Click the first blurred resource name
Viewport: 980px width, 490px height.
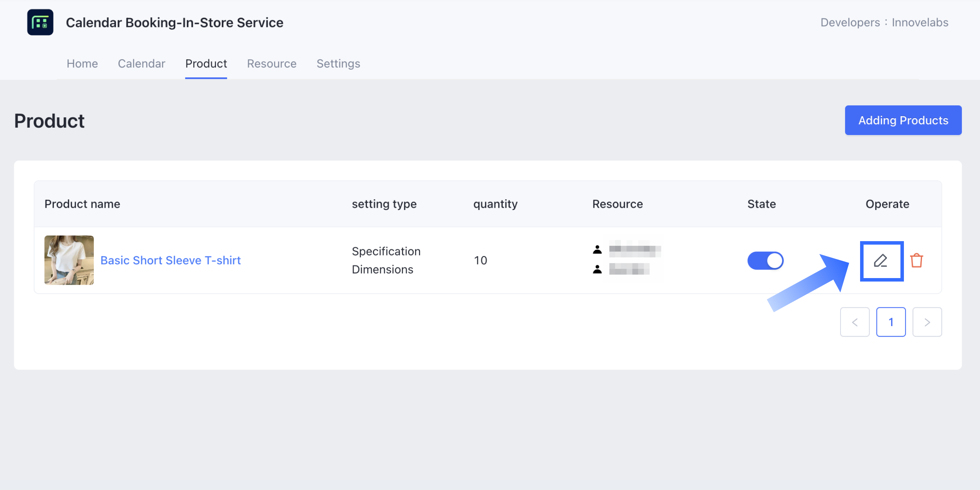635,250
